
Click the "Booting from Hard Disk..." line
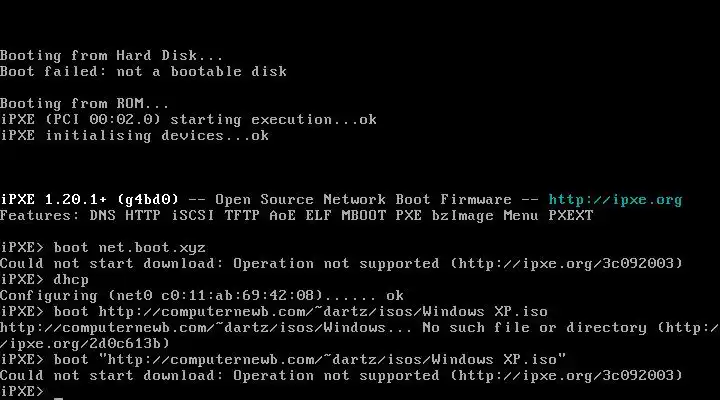[x=112, y=55]
